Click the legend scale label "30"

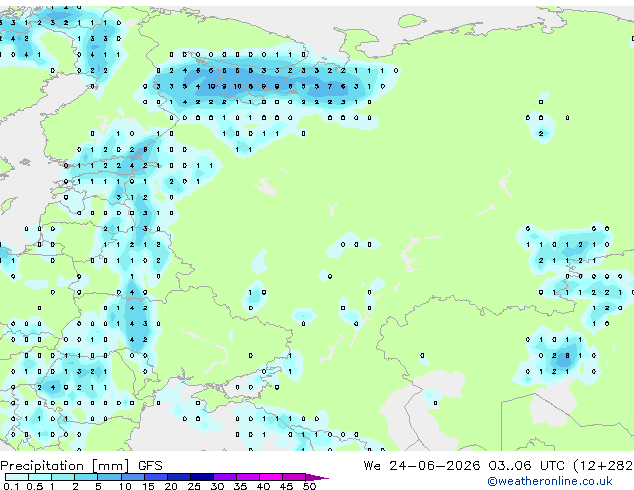click(x=217, y=486)
